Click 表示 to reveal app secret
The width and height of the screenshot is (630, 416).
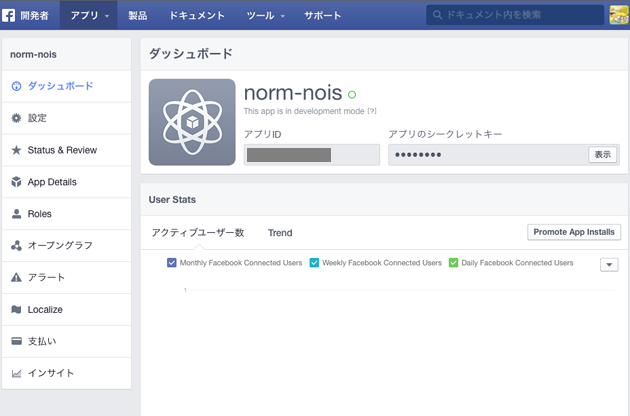pos(602,154)
